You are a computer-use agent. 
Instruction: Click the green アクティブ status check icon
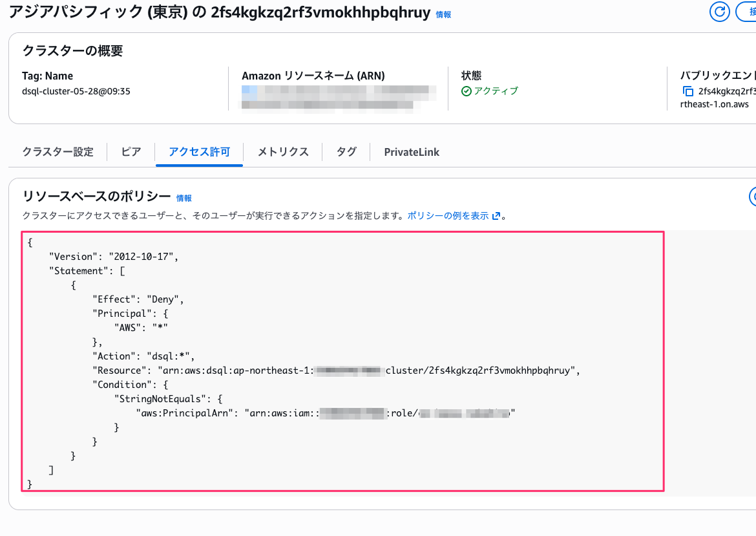466,91
